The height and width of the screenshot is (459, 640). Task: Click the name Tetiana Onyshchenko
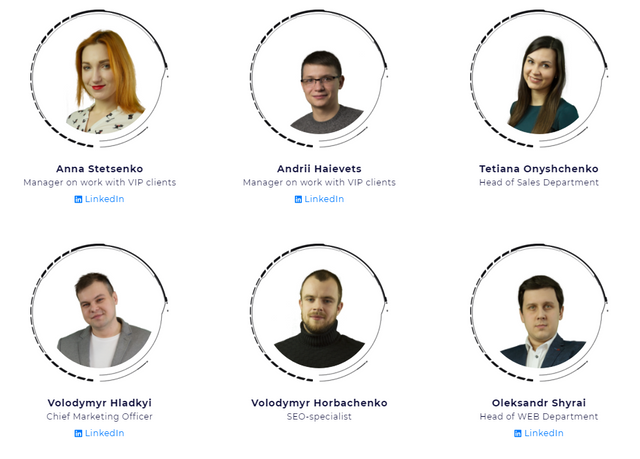pos(539,169)
